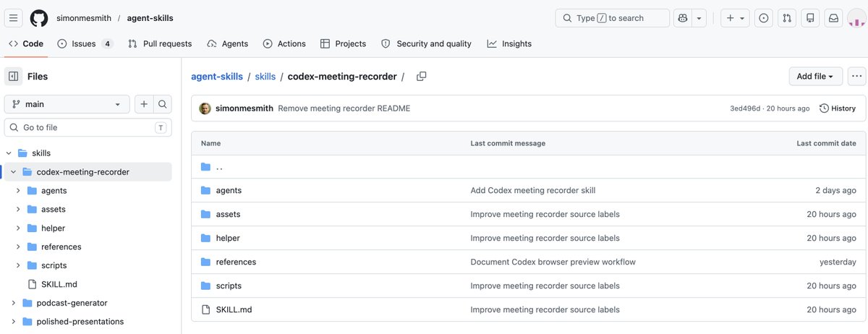Image resolution: width=868 pixels, height=334 pixels.
Task: Expand the helper folder in tree
Action: pos(18,228)
